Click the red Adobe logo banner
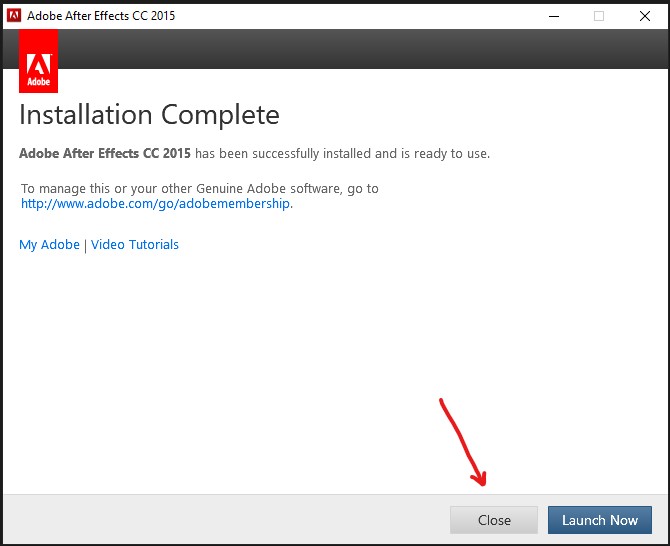 38,60
